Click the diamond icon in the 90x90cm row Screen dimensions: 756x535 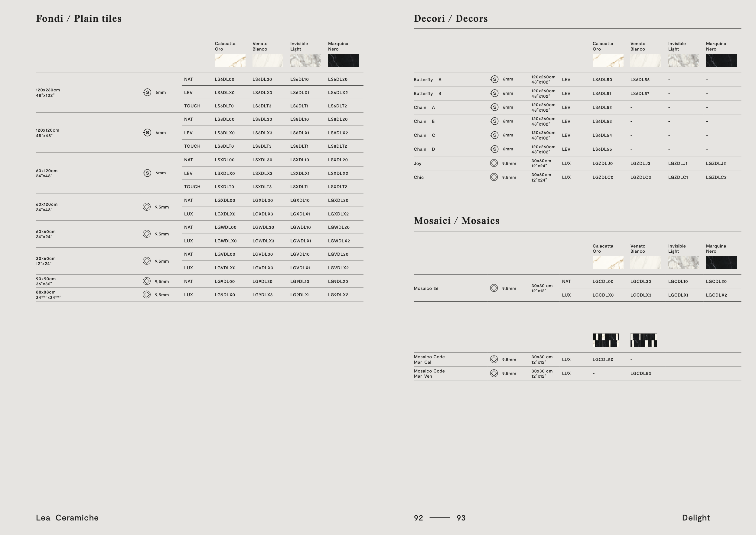coord(147,281)
